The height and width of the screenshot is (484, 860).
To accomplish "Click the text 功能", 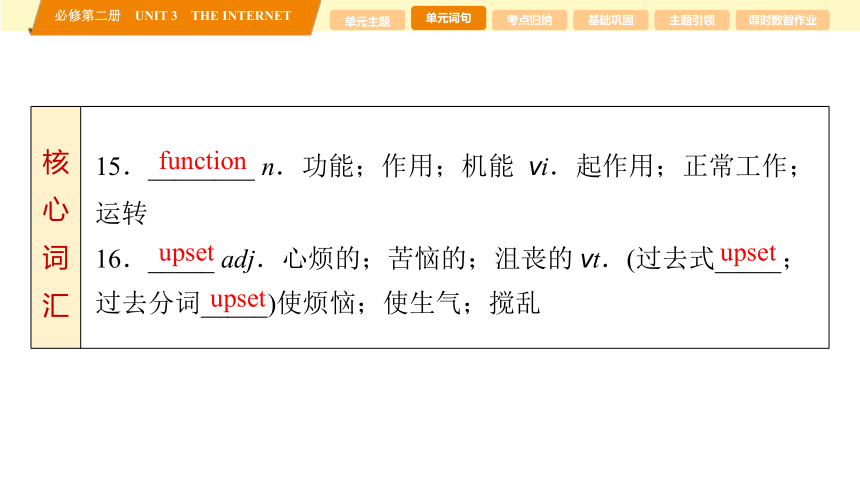I will coord(328,166).
